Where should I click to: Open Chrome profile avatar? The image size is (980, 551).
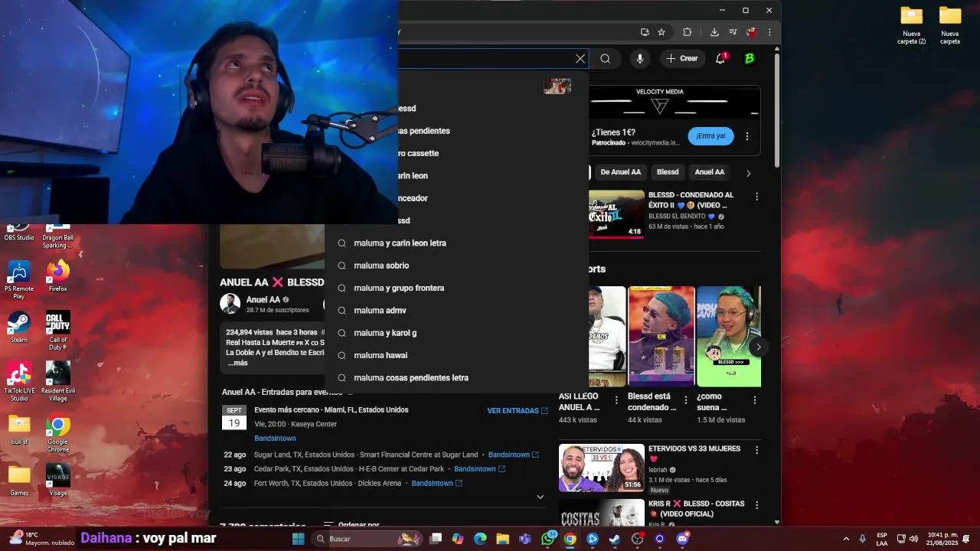752,32
